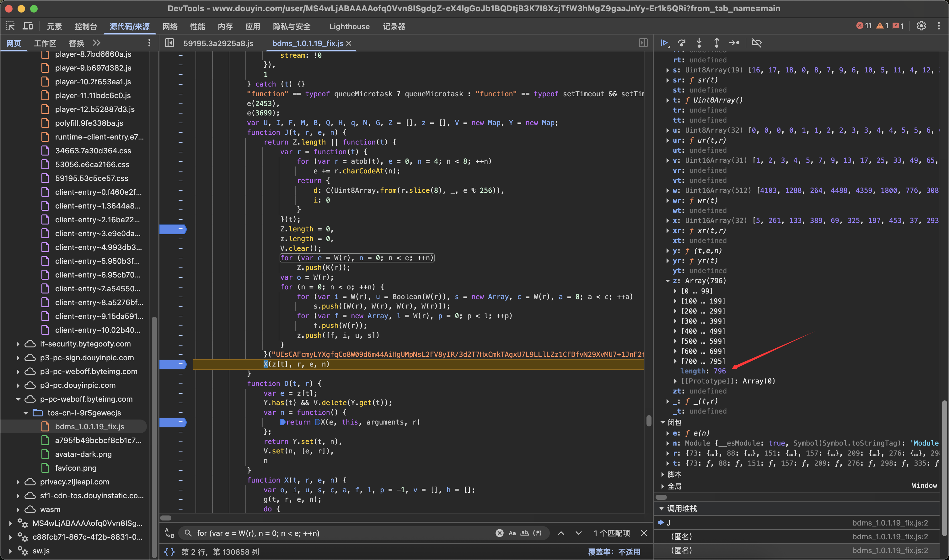
Task: Clear the search input text
Action: [499, 533]
